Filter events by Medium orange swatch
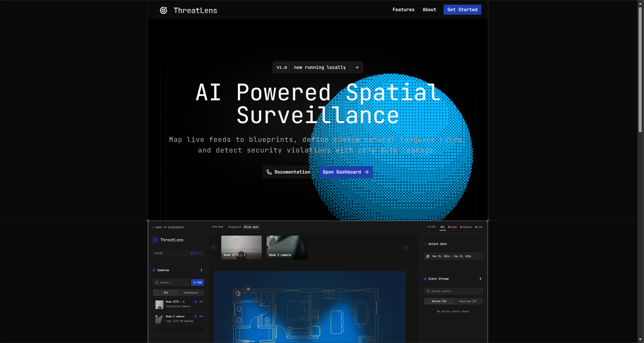This screenshot has width=644, height=343. [x=461, y=227]
